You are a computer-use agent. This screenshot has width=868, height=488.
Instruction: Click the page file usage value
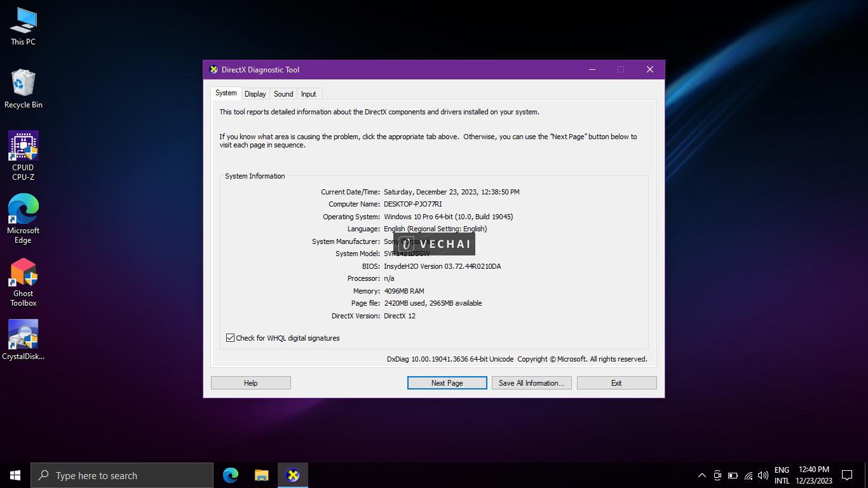click(433, 303)
